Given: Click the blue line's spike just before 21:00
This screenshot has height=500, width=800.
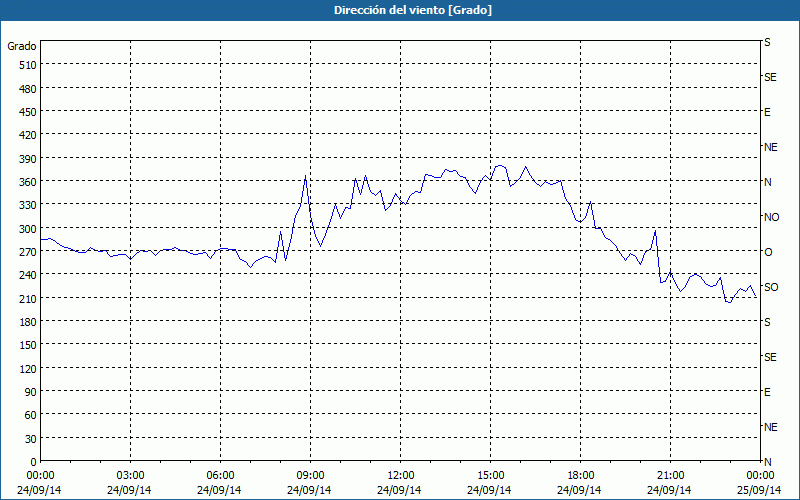Looking at the screenshot, I should [x=655, y=231].
